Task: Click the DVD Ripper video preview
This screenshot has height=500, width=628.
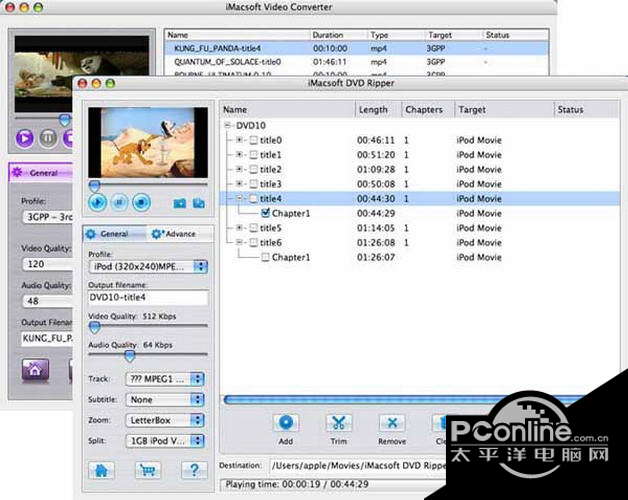Action: [148, 142]
